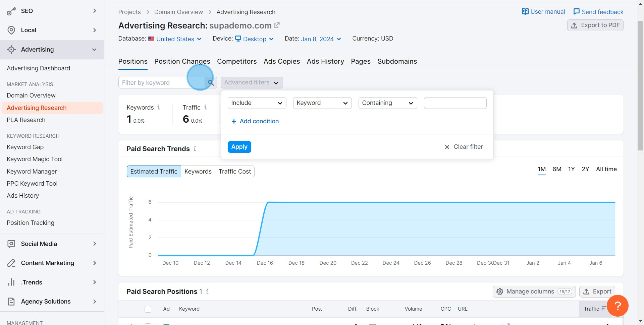Open the SEO sidebar section
Image resolution: width=644 pixels, height=325 pixels.
pos(52,11)
